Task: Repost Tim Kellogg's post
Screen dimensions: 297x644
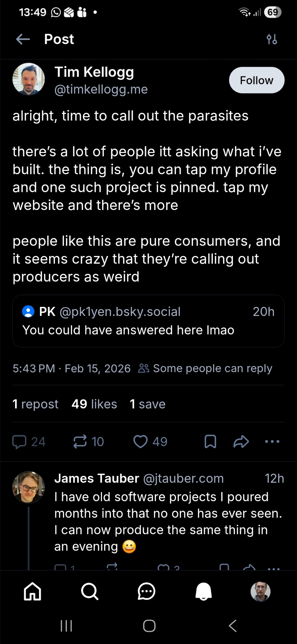Action: (x=80, y=441)
